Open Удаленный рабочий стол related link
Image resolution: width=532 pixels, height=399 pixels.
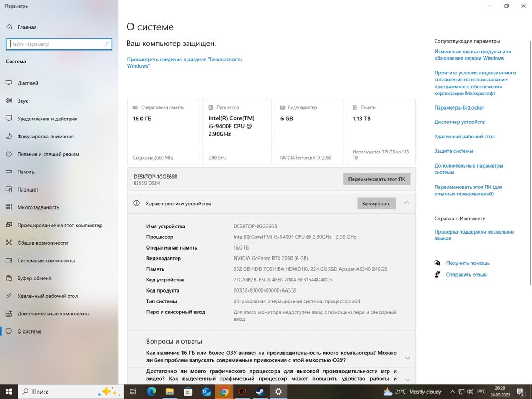click(464, 136)
